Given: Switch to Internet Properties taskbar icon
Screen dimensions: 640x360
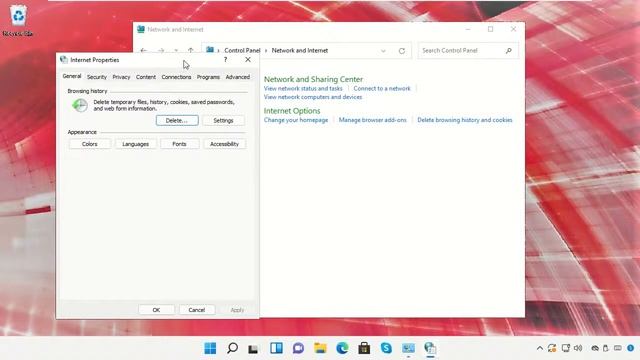Looking at the screenshot, I should [x=430, y=348].
